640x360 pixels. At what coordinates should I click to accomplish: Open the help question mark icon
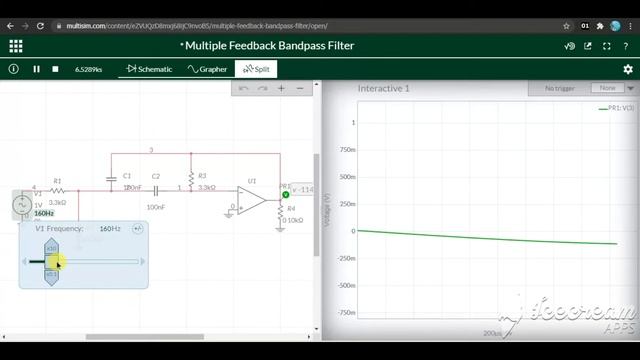pos(625,46)
